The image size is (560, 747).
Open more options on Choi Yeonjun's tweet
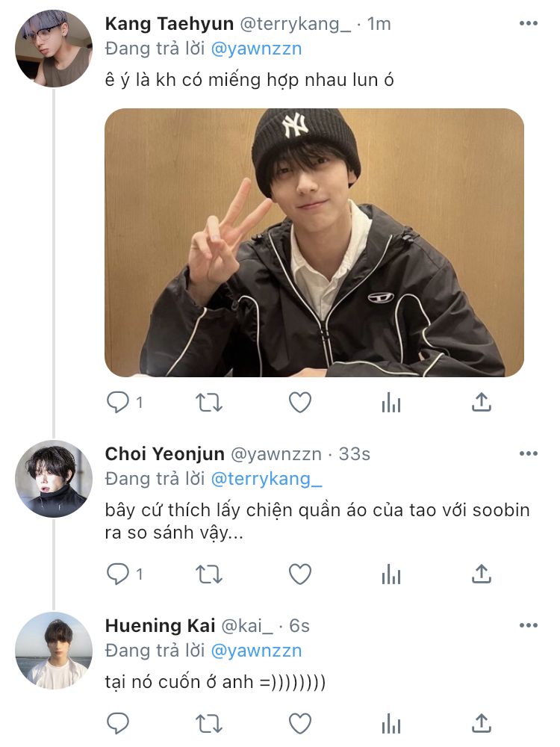click(528, 453)
